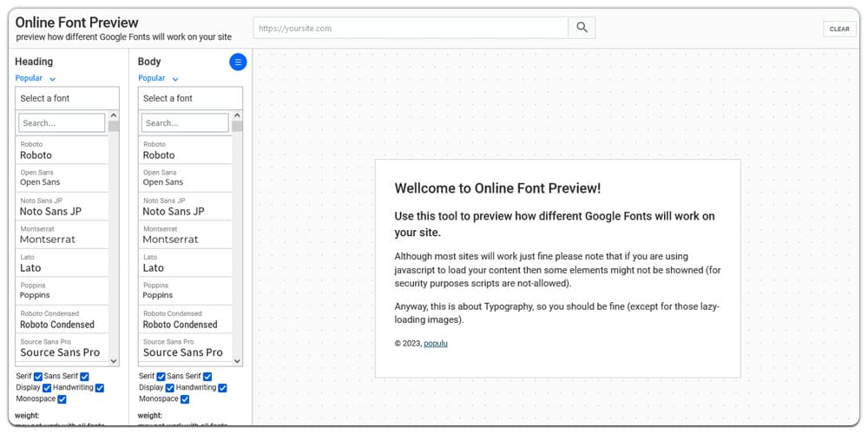Expand the Body Popular sort dropdown
The width and height of the screenshot is (868, 434).
tap(159, 79)
